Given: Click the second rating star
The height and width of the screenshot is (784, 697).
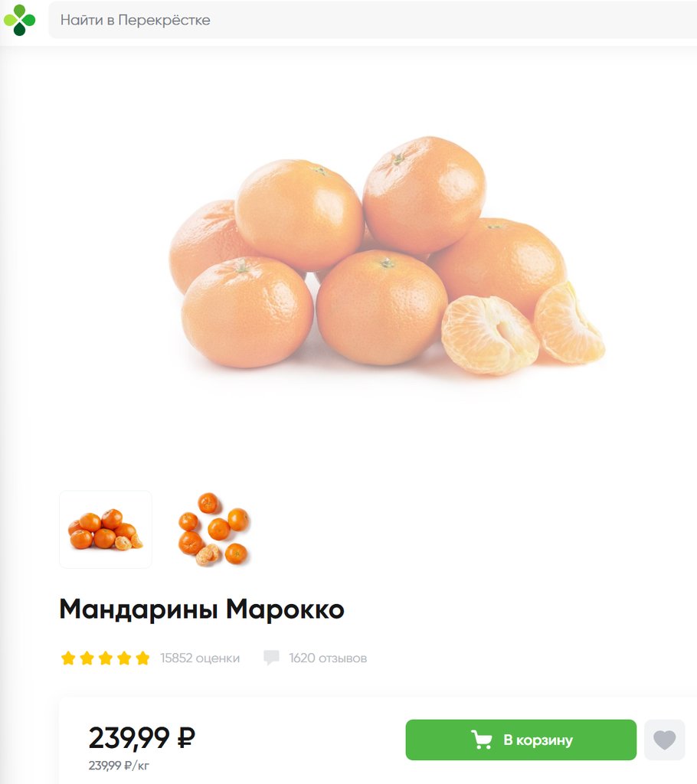Looking at the screenshot, I should (x=87, y=658).
